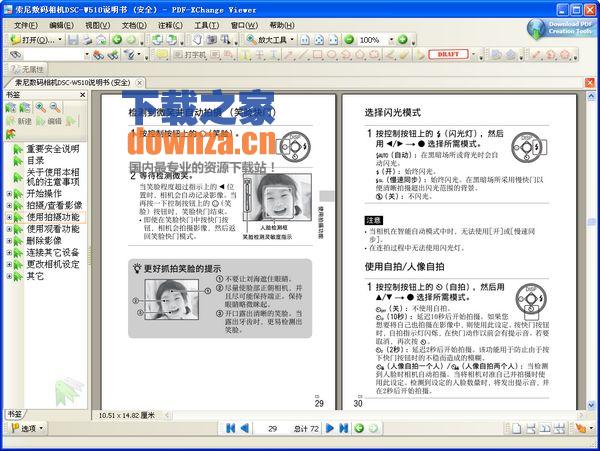Select the 关于使用本相机的注意事项 bookmark
600x451 pixels.
(53, 177)
